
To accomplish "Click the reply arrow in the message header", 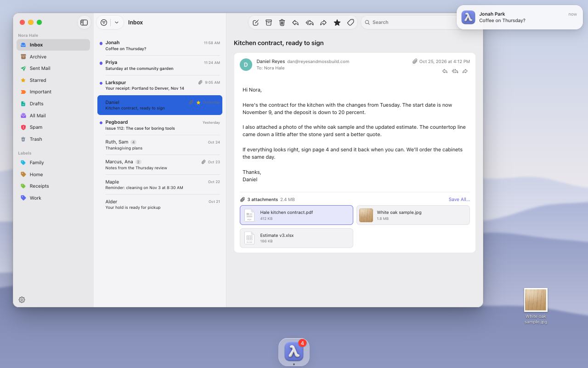I will pyautogui.click(x=445, y=71).
